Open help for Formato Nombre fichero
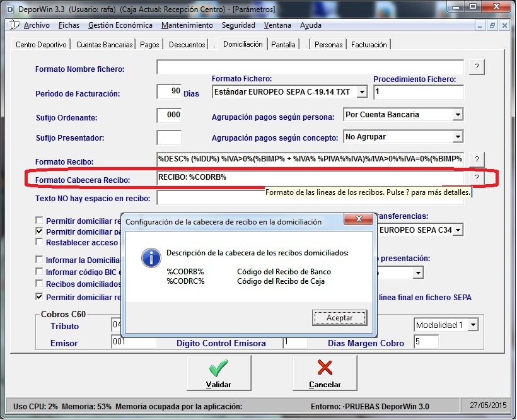 click(477, 67)
